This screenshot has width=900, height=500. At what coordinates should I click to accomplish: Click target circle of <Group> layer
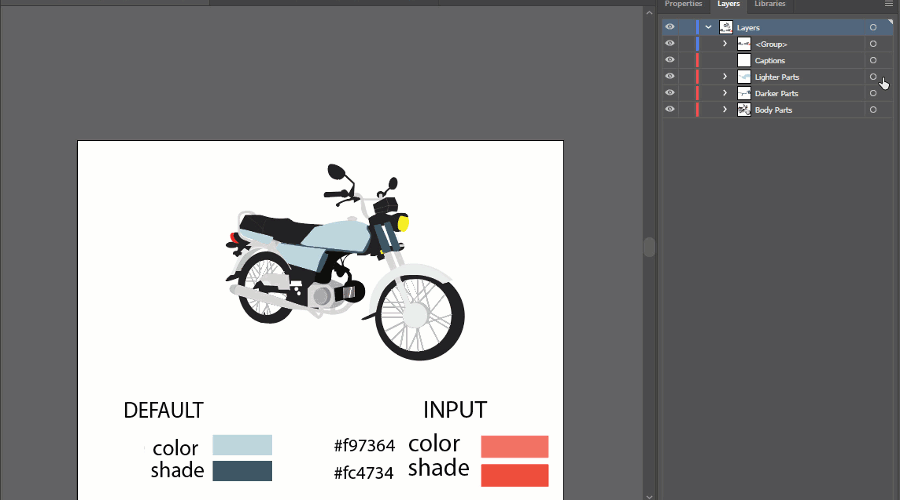[x=873, y=44]
